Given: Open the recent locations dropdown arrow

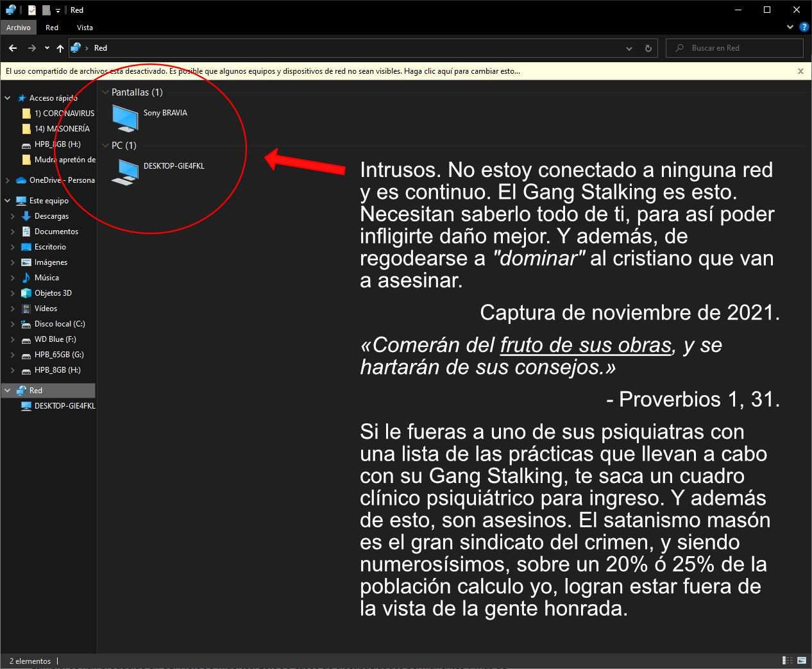Looking at the screenshot, I should [x=47, y=48].
